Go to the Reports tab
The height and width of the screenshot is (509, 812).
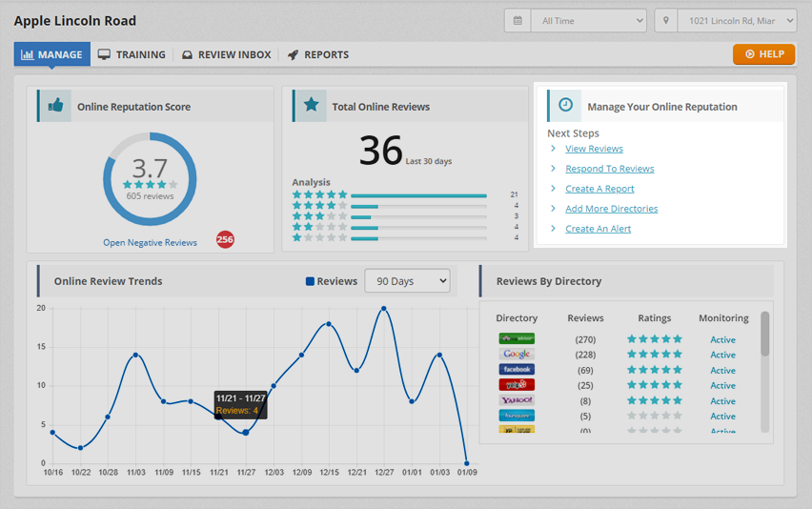(x=317, y=54)
